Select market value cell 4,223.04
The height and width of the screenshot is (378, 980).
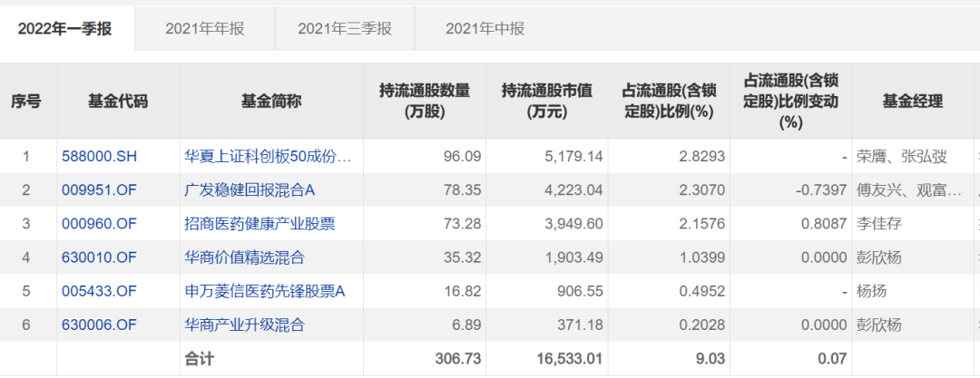pyautogui.click(x=574, y=190)
